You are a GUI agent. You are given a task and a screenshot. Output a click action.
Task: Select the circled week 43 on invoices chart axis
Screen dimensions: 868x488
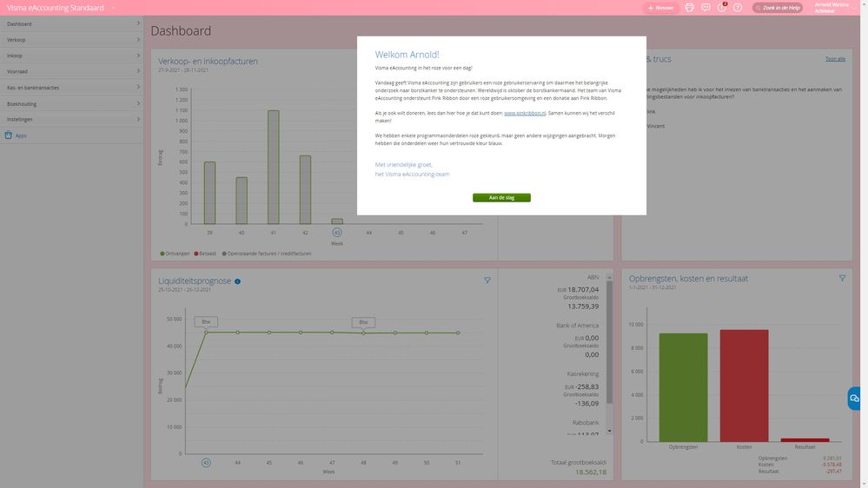pos(336,233)
